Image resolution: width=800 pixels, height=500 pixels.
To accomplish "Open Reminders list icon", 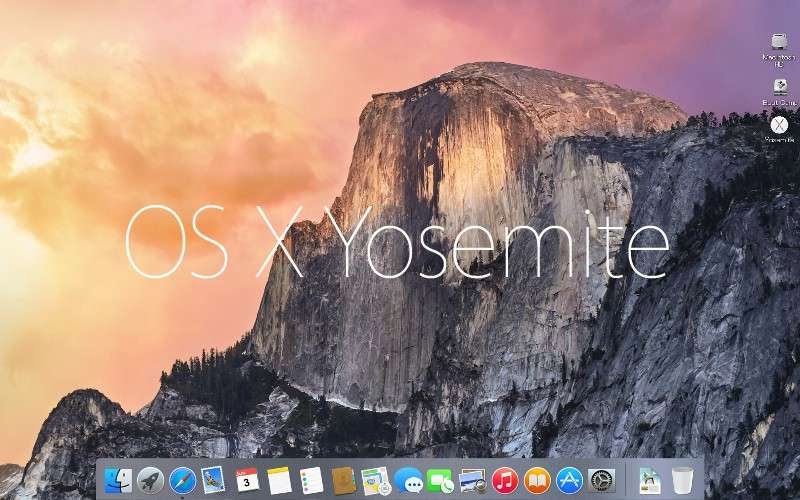I will (311, 480).
